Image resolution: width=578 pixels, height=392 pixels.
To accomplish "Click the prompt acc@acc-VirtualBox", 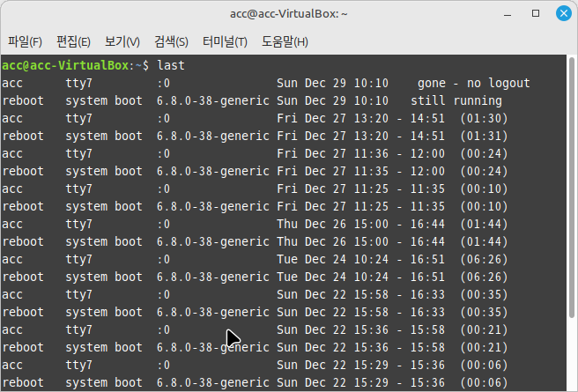I will [x=65, y=65].
